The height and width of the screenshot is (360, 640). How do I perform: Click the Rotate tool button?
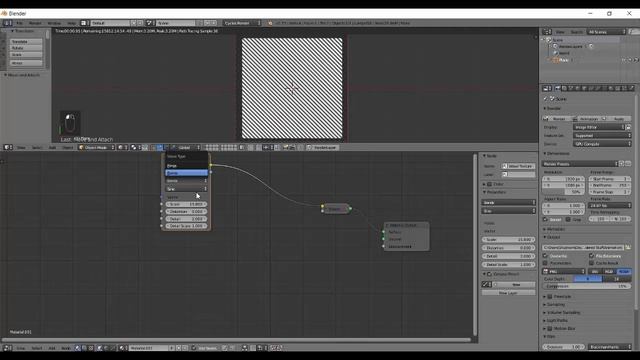point(26,48)
